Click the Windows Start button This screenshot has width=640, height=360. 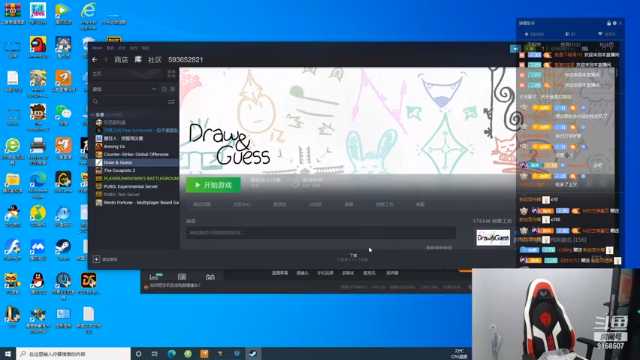click(8, 353)
